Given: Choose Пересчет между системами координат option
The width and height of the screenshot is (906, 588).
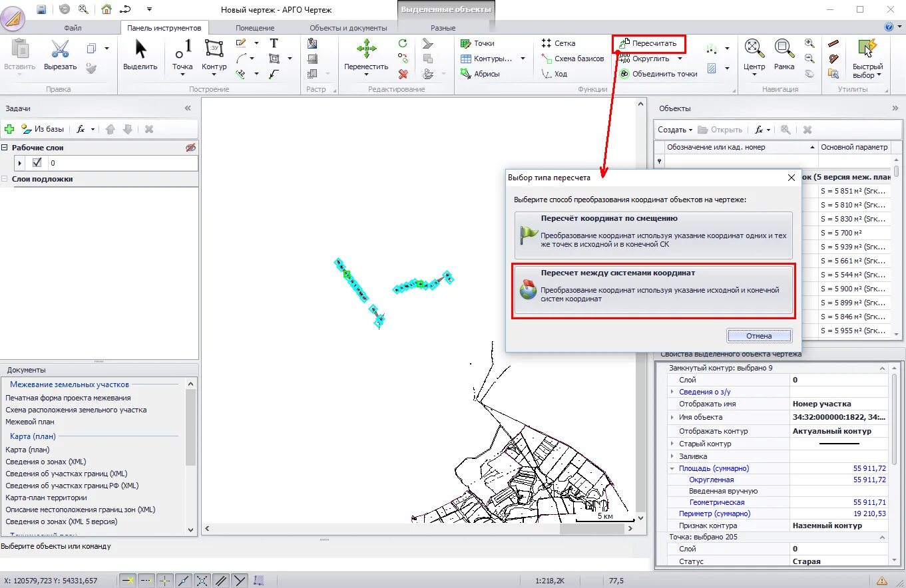Looking at the screenshot, I should [653, 290].
